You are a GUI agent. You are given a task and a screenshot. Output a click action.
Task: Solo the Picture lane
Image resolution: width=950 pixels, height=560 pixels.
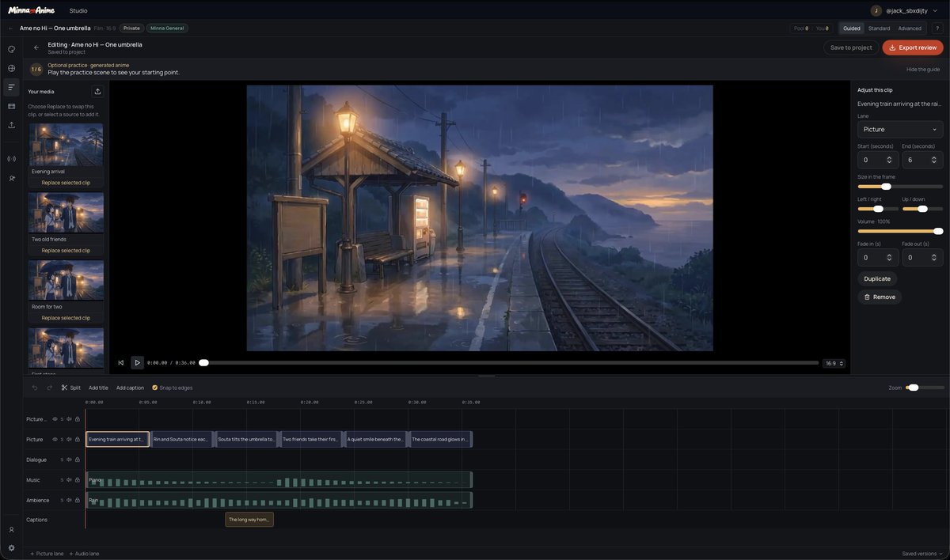[x=62, y=439]
